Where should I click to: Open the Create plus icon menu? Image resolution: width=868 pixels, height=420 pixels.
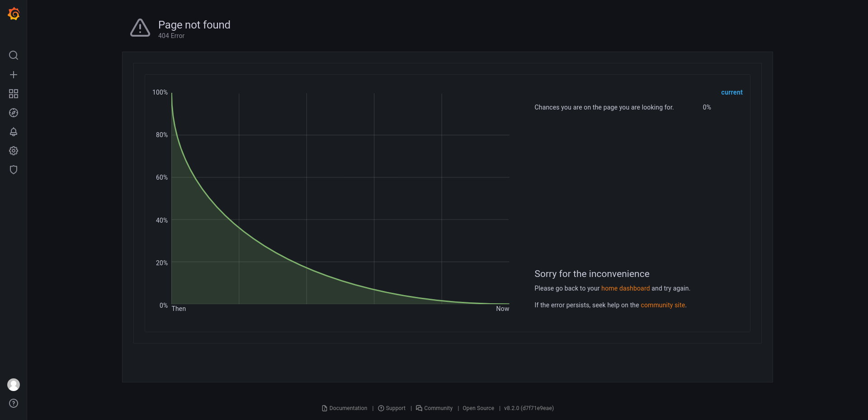click(14, 75)
